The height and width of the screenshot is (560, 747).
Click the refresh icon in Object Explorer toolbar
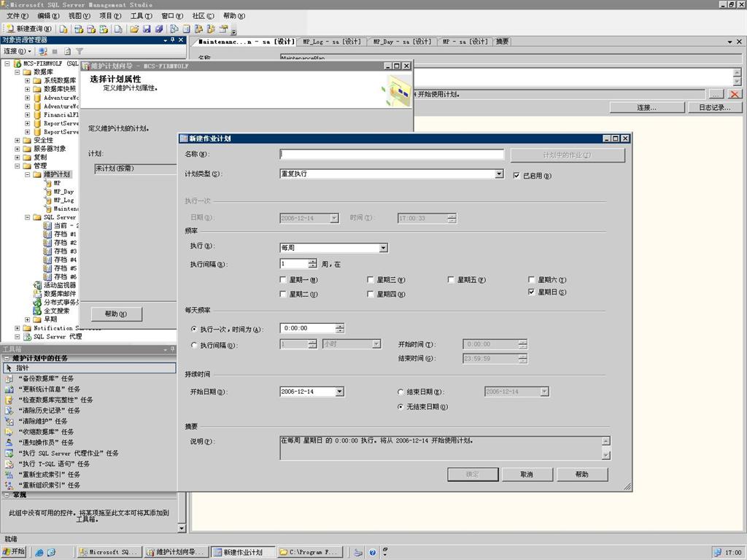(x=68, y=51)
